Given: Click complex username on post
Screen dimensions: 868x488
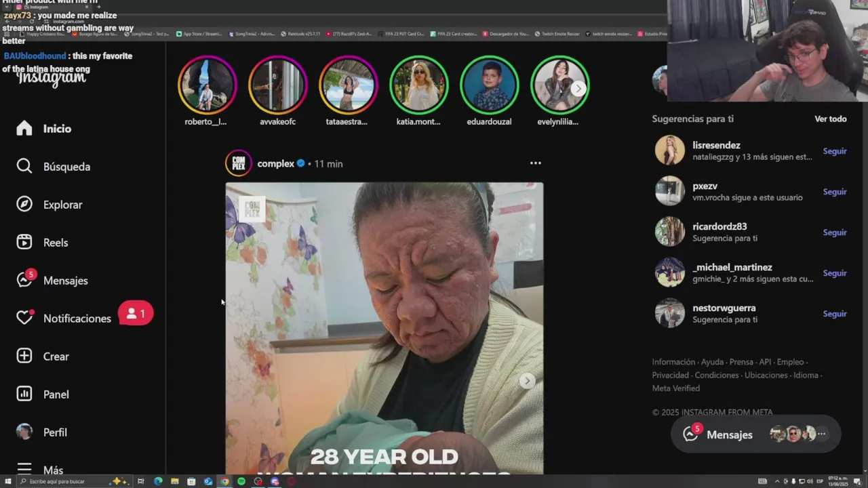Looking at the screenshot, I should pos(275,163).
